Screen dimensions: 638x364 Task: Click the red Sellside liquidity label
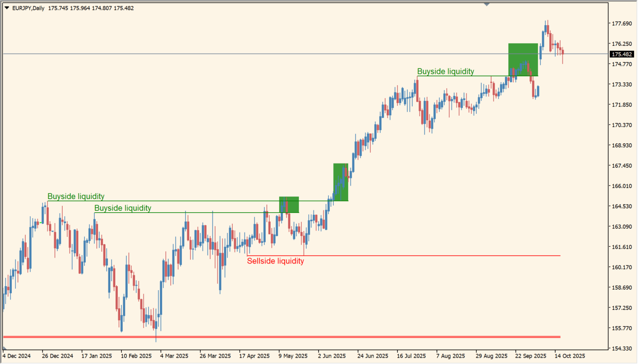(275, 261)
